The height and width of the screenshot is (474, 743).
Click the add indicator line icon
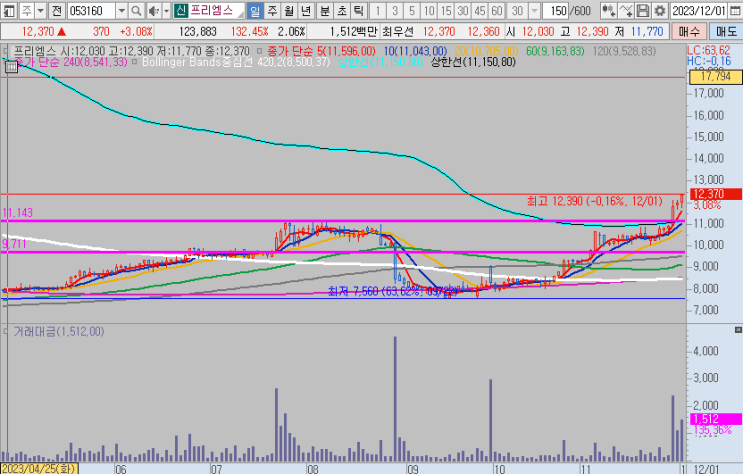coord(626,10)
